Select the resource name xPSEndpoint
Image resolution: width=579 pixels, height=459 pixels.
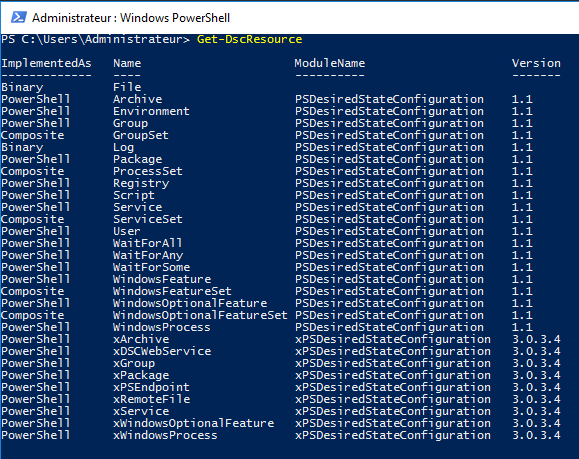[151, 387]
